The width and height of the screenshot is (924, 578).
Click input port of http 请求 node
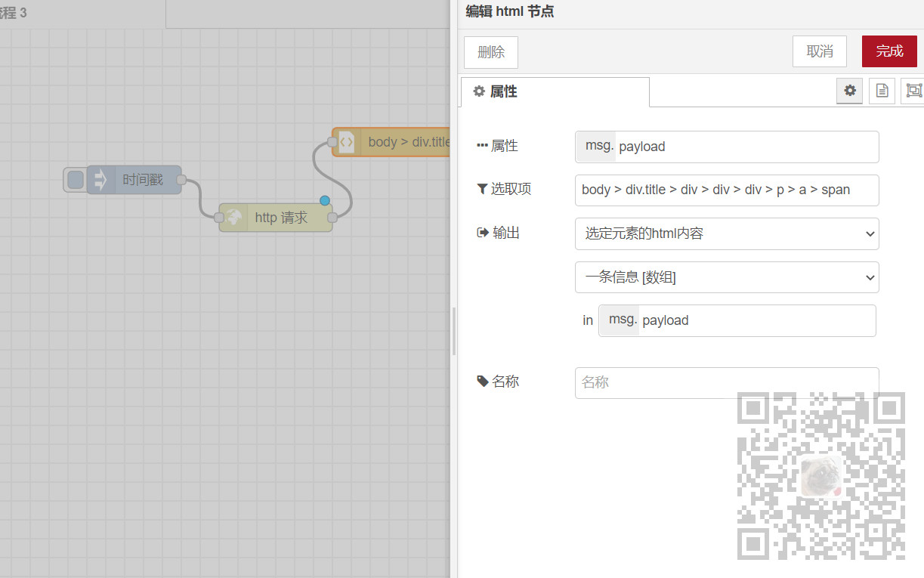[x=219, y=218]
